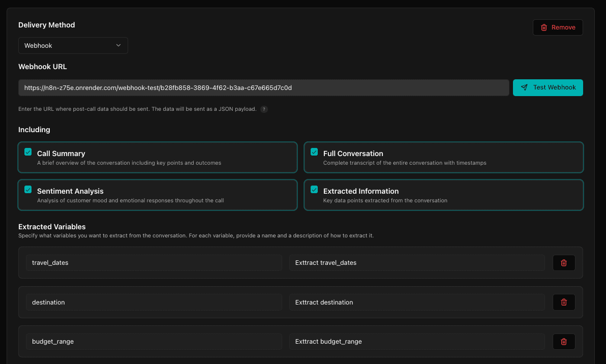
Task: Delete the budget_range variable using its trash icon
Action: [x=564, y=341]
